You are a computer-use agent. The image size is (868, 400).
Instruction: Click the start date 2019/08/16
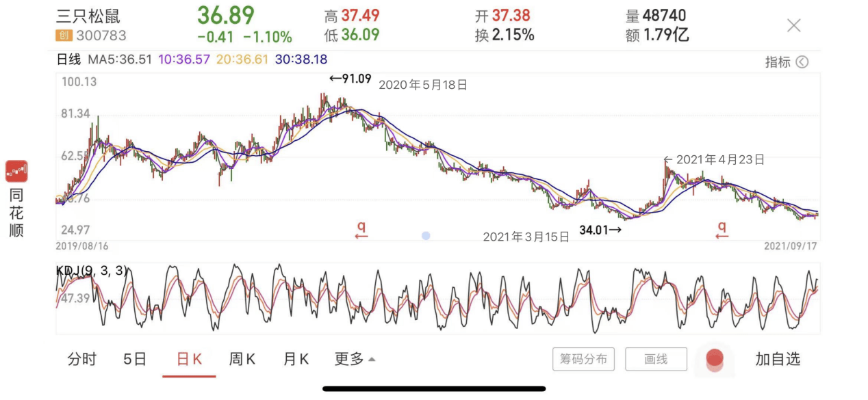82,245
